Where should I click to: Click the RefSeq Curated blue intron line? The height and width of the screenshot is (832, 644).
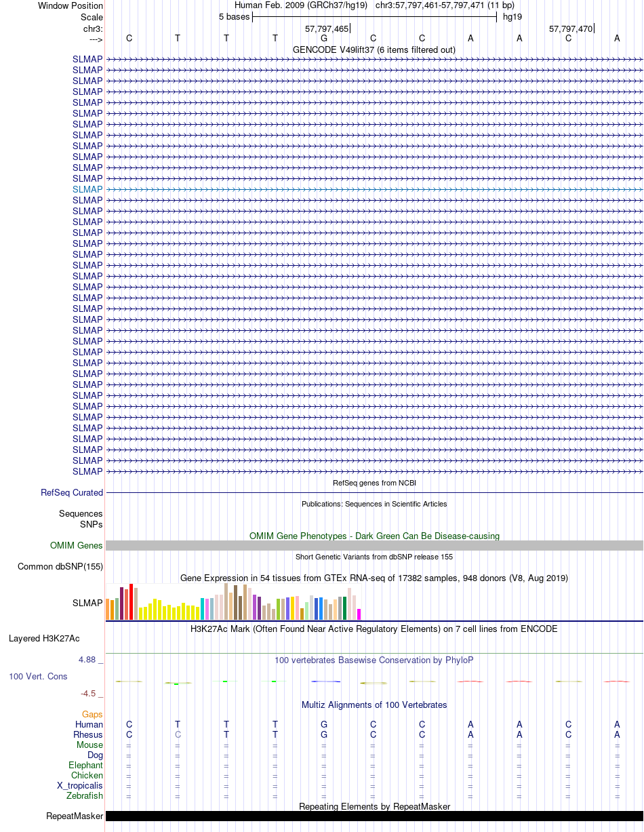pos(374,493)
